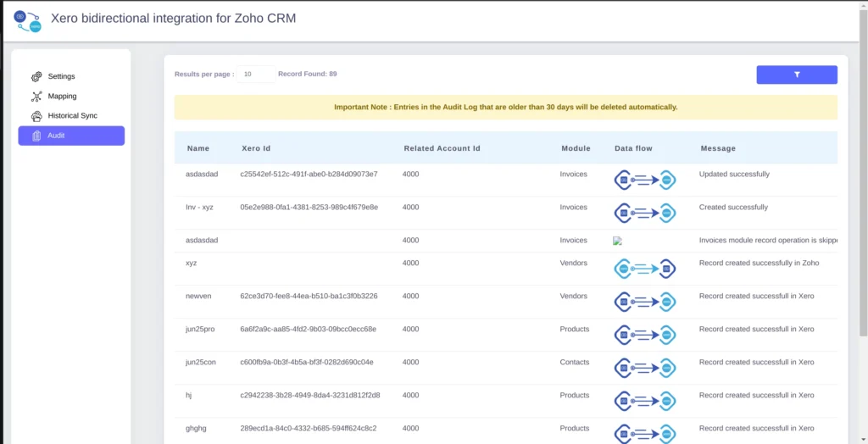This screenshot has height=444, width=868.
Task: Click the name jun25con
Action: [x=200, y=363]
